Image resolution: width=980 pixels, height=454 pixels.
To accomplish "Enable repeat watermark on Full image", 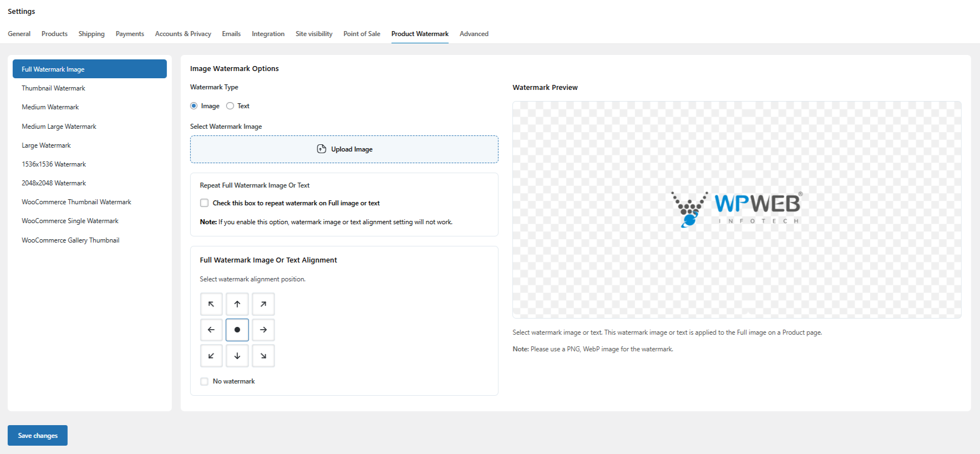I will click(205, 203).
